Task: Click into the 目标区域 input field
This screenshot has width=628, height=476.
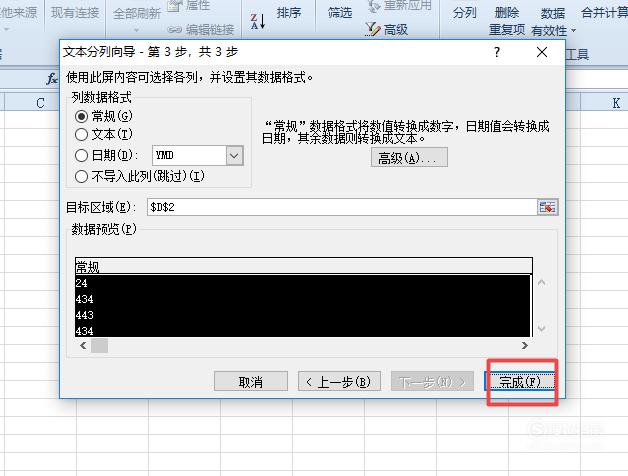Action: (x=342, y=207)
